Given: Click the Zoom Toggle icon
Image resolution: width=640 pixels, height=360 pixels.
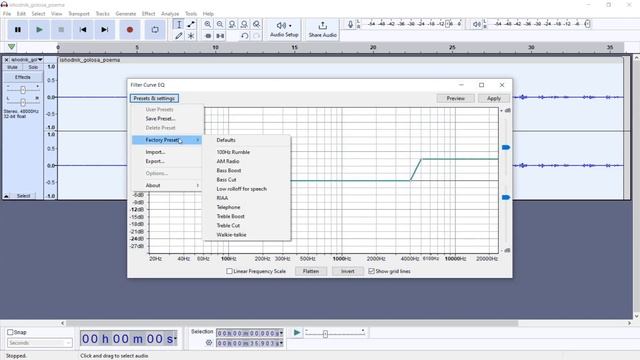Looking at the screenshot, I should [256, 24].
